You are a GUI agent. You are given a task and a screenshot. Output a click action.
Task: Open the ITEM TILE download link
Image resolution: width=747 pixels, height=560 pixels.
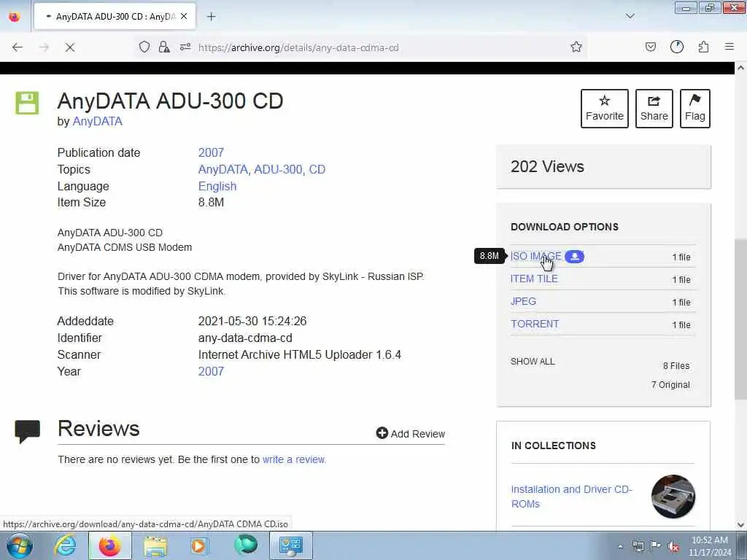534,279
